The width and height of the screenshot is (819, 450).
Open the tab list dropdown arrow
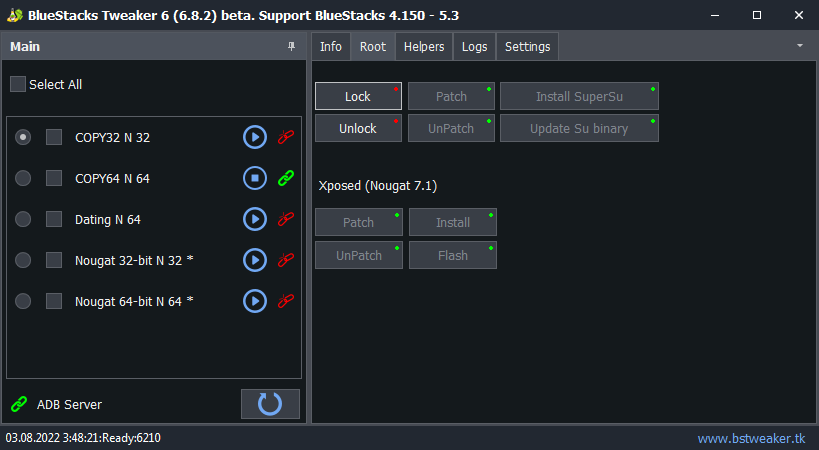pos(800,46)
